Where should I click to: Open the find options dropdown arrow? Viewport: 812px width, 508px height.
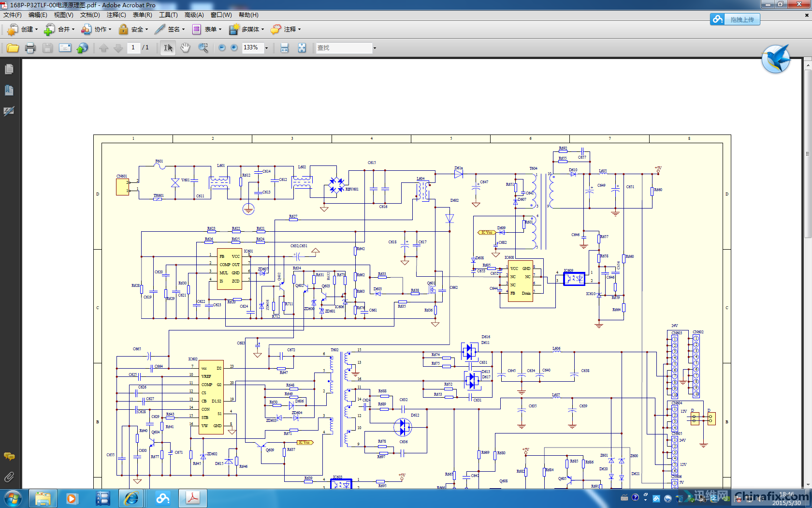click(x=375, y=48)
